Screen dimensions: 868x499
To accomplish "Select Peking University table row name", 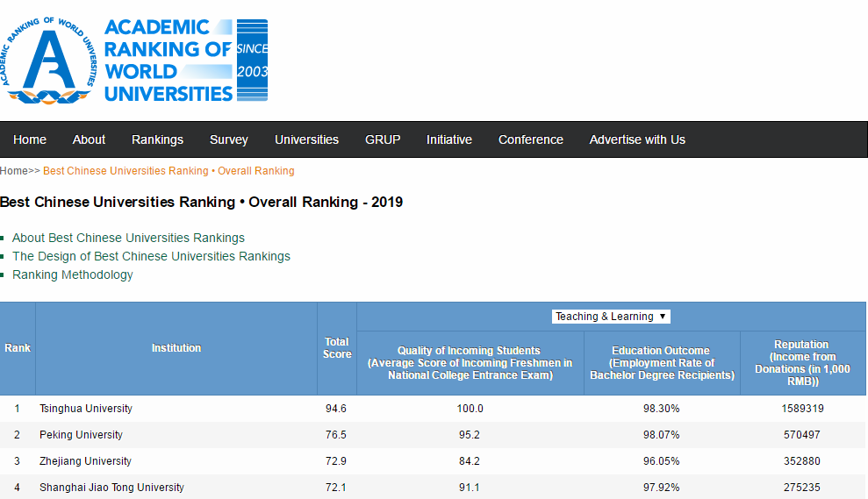I will (81, 435).
